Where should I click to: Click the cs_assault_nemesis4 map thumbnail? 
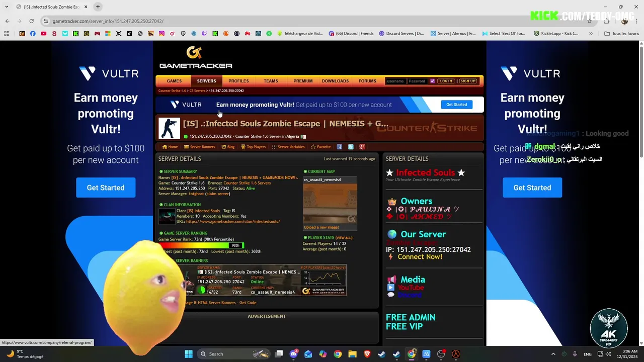coord(330,204)
